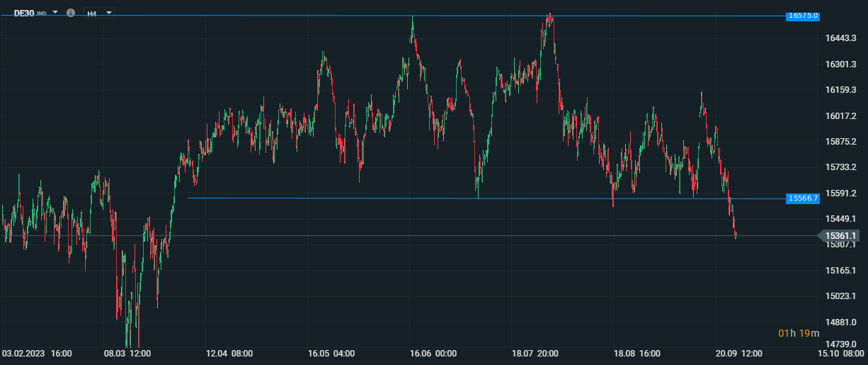This screenshot has width=868, height=365.
Task: Click the 14739.0 price axis label
Action: (x=842, y=343)
